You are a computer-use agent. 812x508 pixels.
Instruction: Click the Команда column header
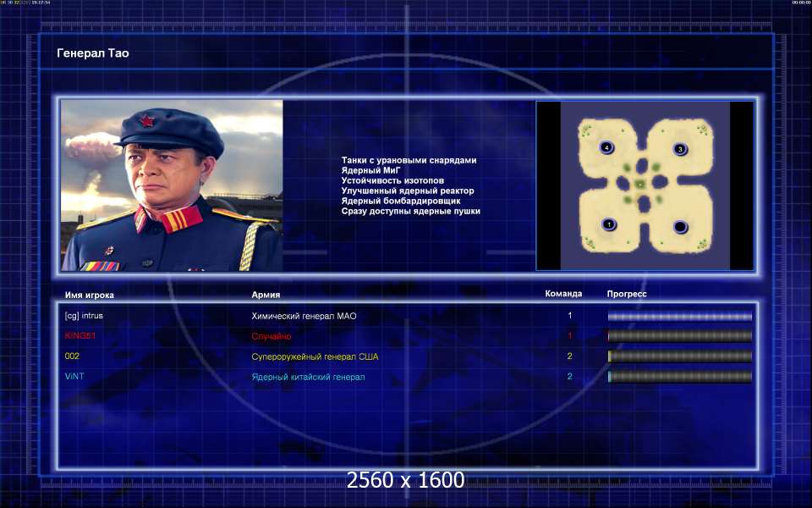click(563, 294)
